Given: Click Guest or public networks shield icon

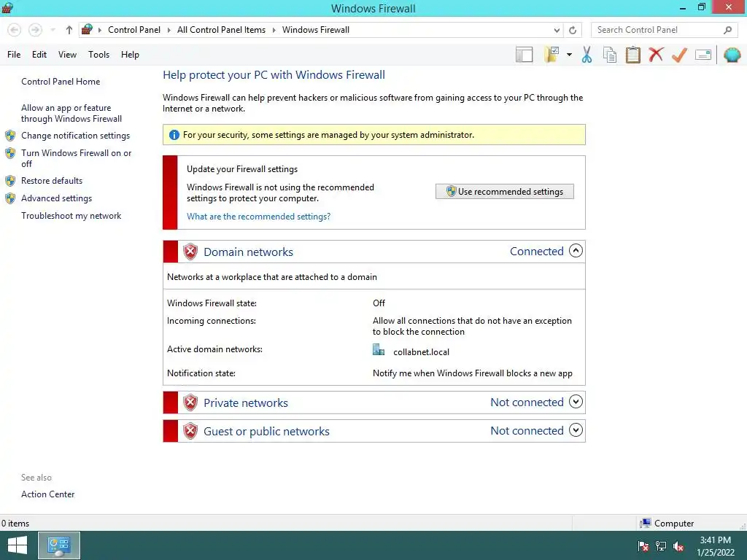Looking at the screenshot, I should coord(190,431).
